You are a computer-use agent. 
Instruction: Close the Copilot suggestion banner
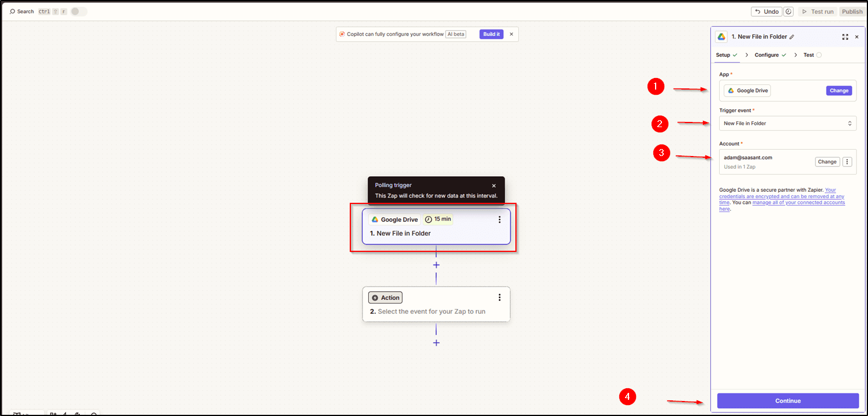(x=511, y=34)
